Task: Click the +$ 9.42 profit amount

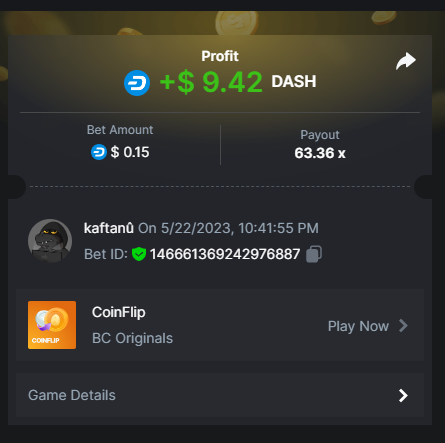Action: pos(211,82)
